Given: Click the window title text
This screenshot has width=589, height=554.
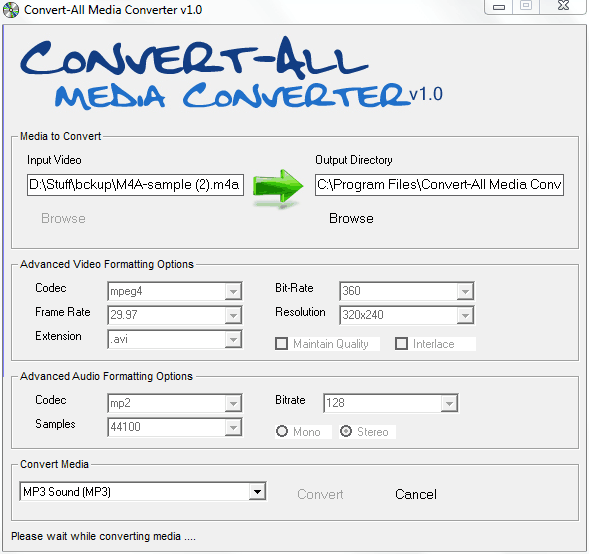Looking at the screenshot, I should tap(113, 9).
